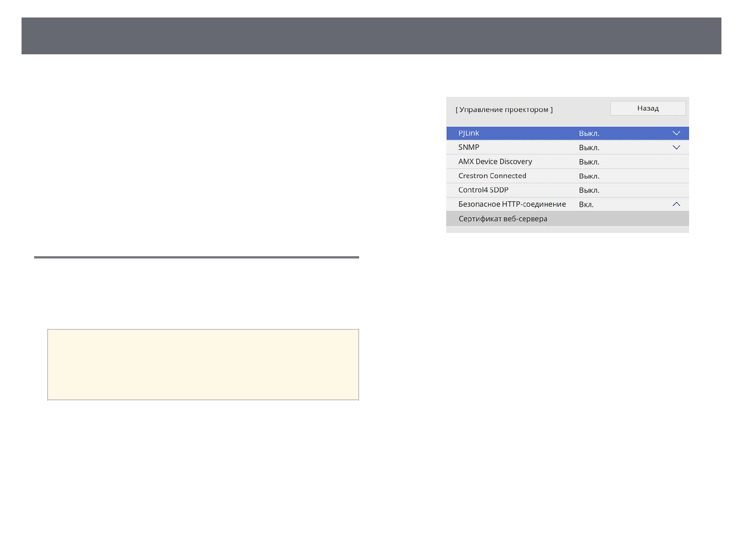
Task: Select the SNMP row label
Action: (x=469, y=147)
